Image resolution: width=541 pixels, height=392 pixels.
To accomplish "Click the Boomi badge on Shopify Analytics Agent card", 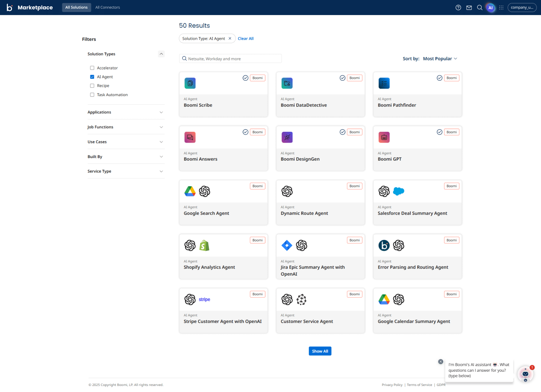I will point(258,240).
